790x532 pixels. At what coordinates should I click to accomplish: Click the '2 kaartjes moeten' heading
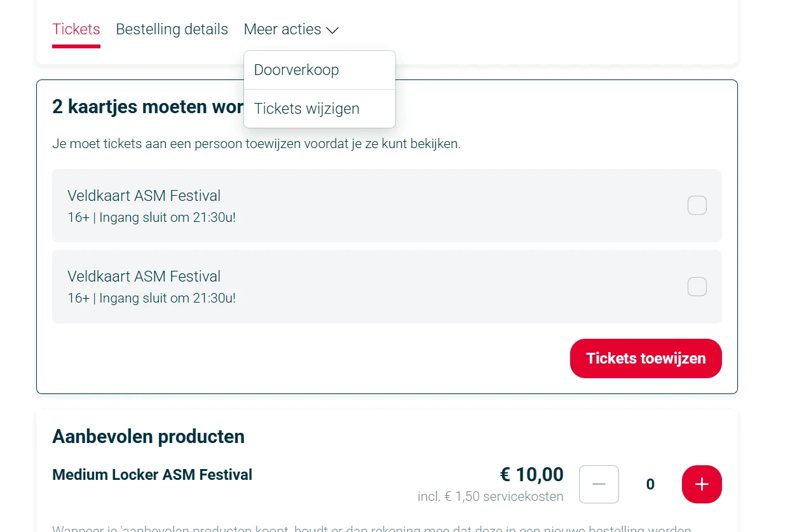(x=147, y=106)
